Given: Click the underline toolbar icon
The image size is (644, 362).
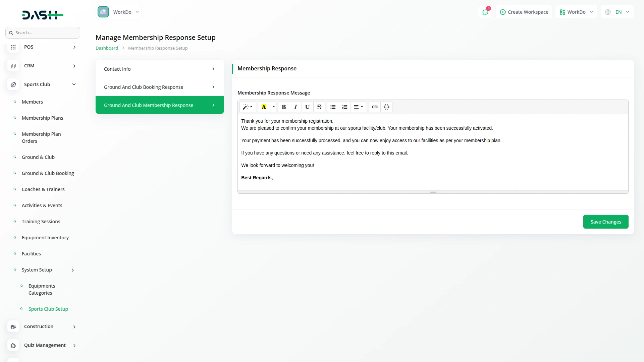Looking at the screenshot, I should pyautogui.click(x=307, y=107).
